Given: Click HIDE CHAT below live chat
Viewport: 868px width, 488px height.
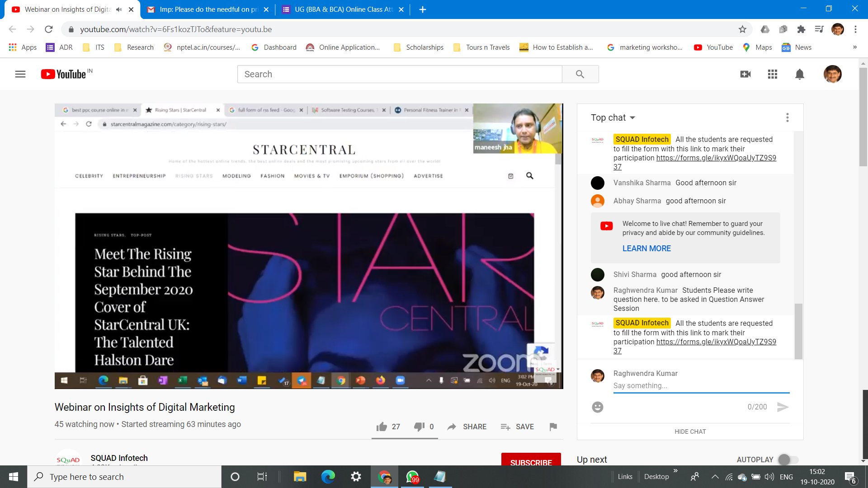Looking at the screenshot, I should coord(690,432).
